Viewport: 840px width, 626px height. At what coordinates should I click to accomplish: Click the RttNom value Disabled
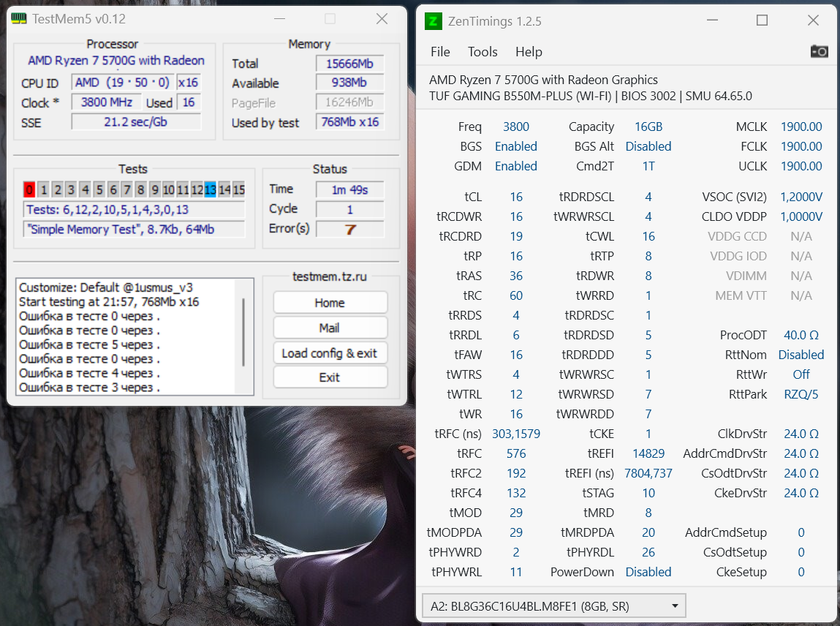[x=801, y=355]
